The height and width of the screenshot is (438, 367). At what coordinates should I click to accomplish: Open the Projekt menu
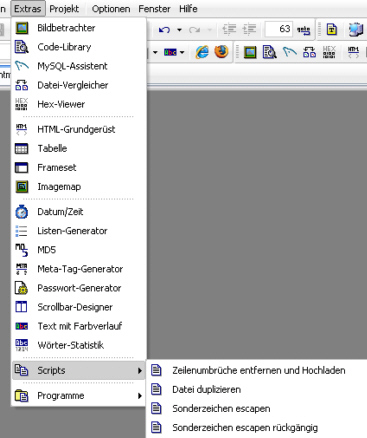point(64,9)
